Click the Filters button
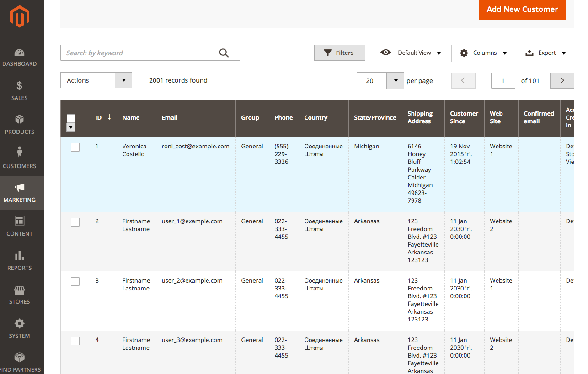 pos(340,53)
